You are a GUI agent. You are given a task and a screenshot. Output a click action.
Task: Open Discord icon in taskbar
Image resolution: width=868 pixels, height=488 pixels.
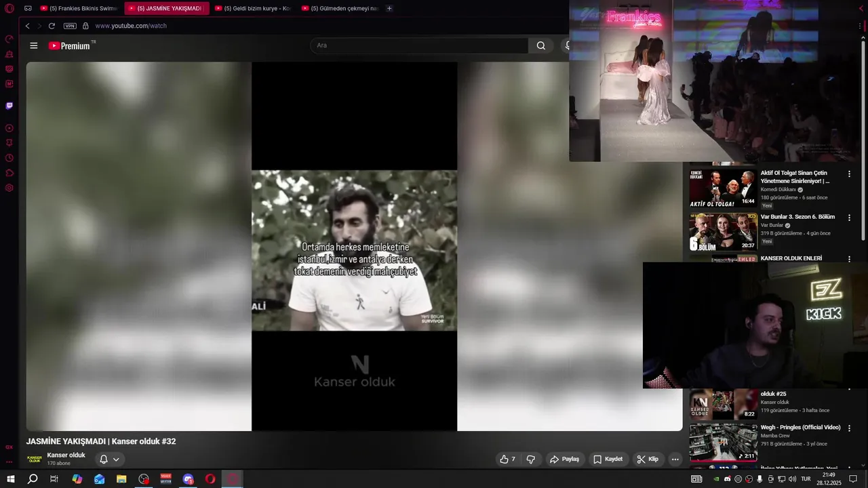pyautogui.click(x=188, y=479)
